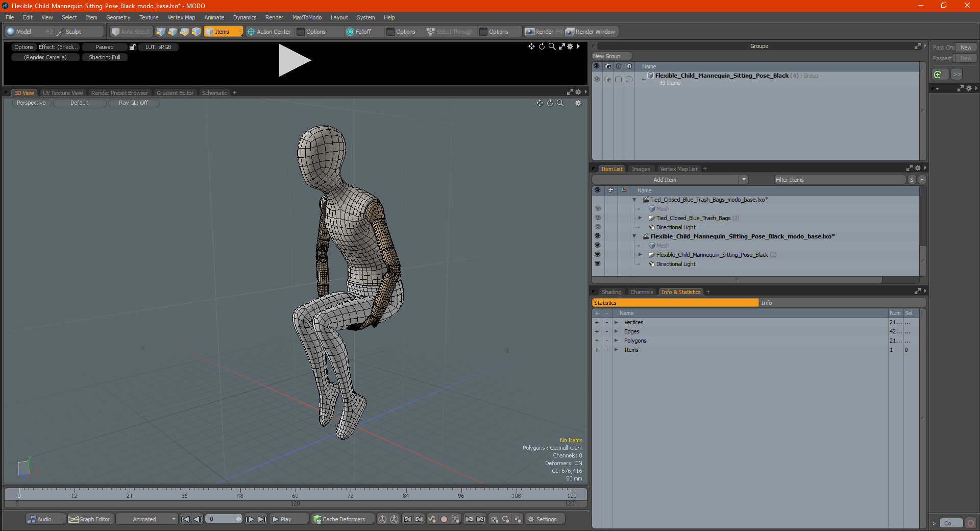This screenshot has width=980, height=531.
Task: Open the Geometry menu
Action: (x=118, y=17)
